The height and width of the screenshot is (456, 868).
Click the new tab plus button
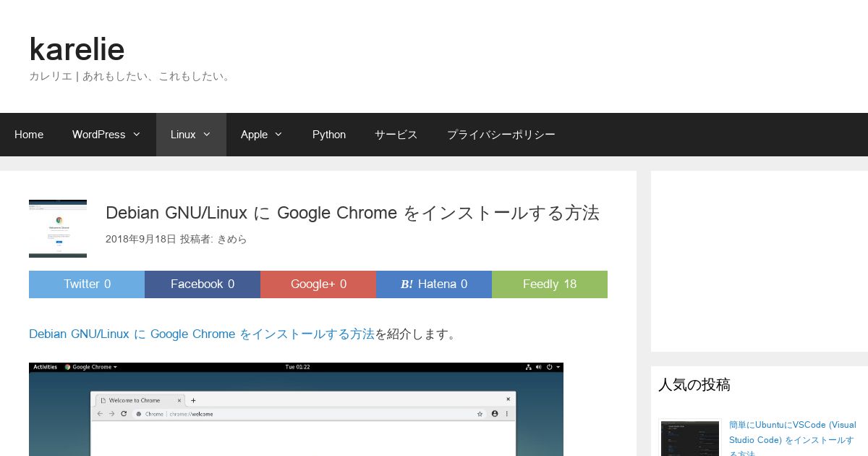coord(193,400)
